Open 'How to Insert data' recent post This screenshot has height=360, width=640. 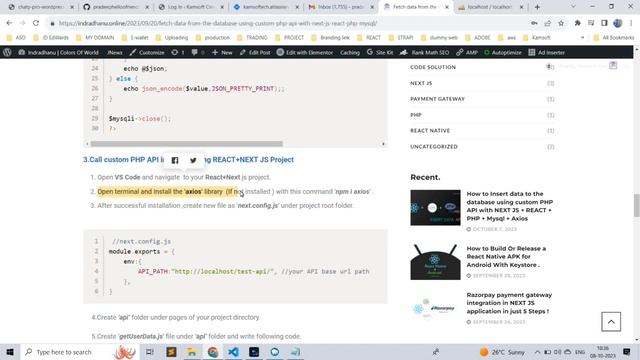coord(510,206)
